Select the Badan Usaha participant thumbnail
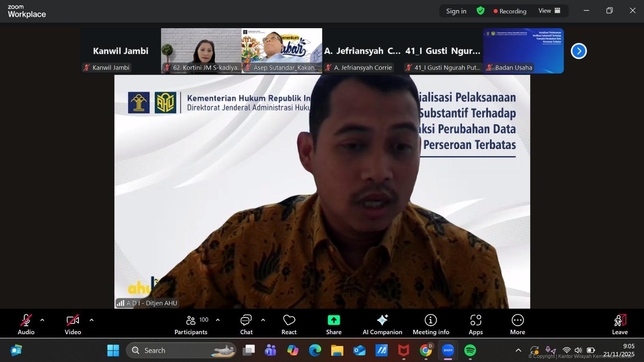 523,50
